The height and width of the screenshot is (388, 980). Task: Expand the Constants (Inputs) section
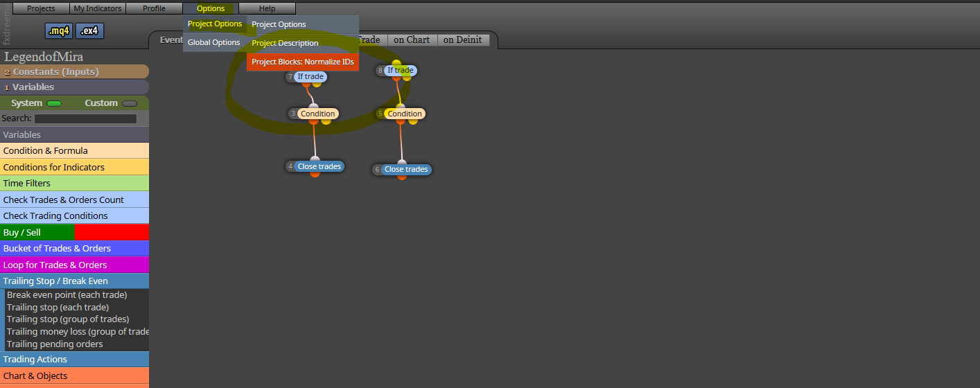click(x=74, y=71)
